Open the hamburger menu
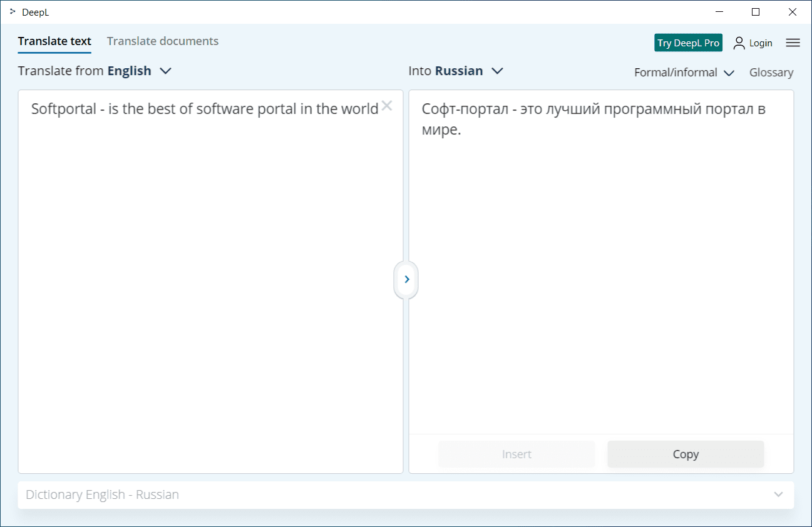Screen dimensions: 812x527 tap(793, 43)
